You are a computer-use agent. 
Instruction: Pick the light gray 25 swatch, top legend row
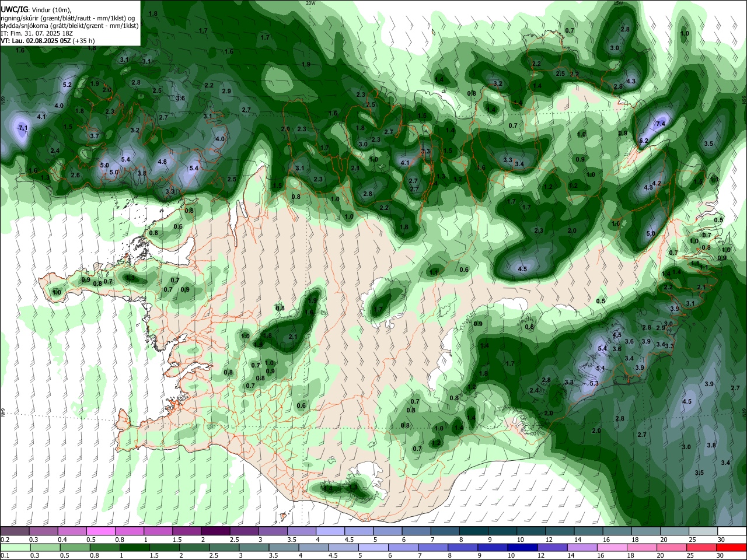click(703, 531)
